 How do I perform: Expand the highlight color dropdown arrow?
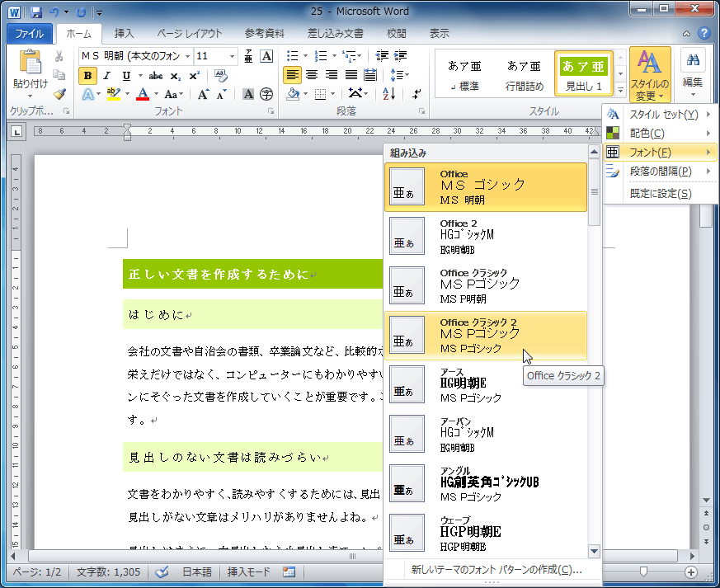tap(127, 94)
